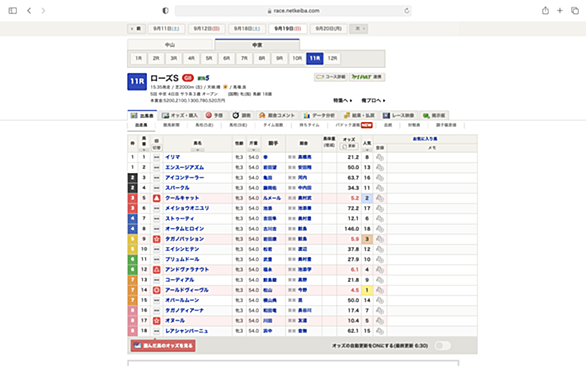Add クールキャット to favorites icon
This screenshot has width=586, height=366.
click(380, 198)
